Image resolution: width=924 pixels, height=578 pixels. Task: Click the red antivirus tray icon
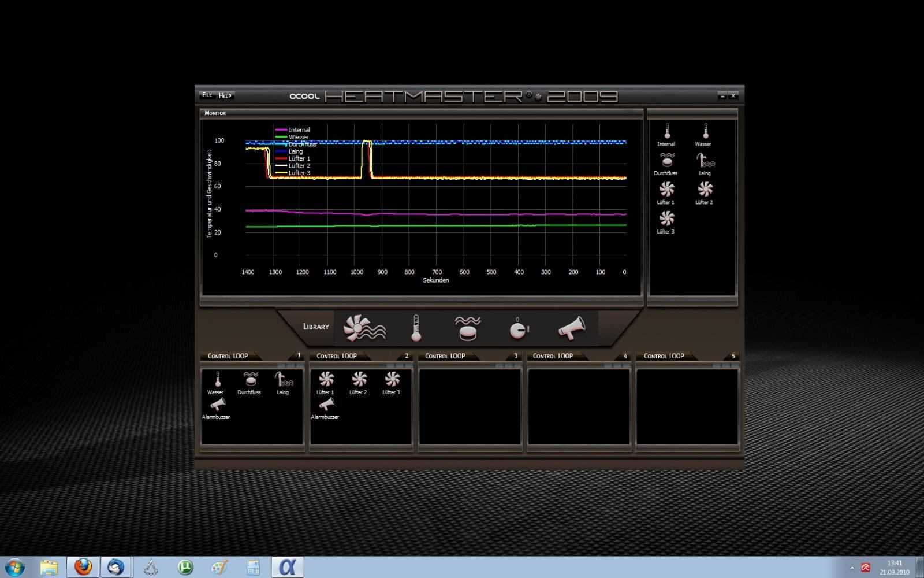tap(866, 568)
